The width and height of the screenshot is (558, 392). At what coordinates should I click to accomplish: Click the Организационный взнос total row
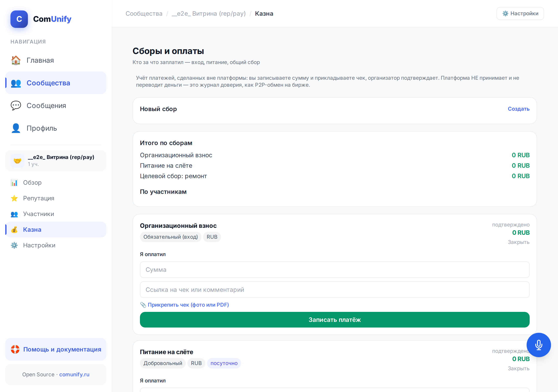click(335, 155)
